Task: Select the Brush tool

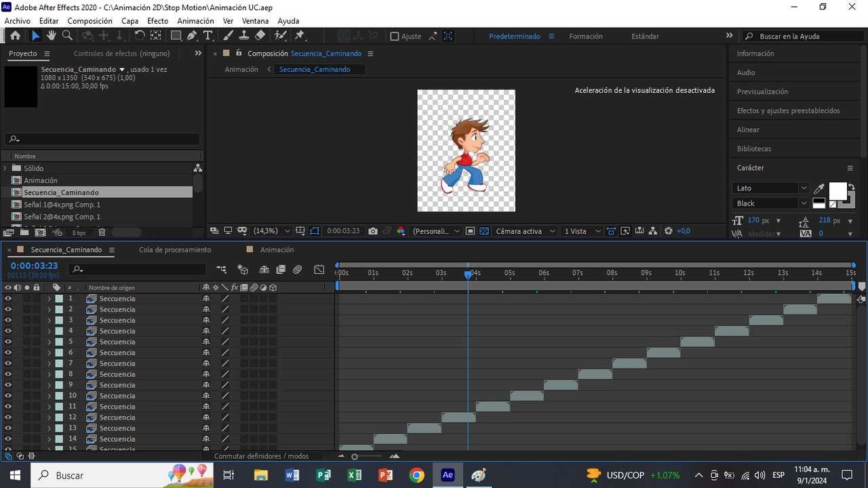Action: coord(229,36)
